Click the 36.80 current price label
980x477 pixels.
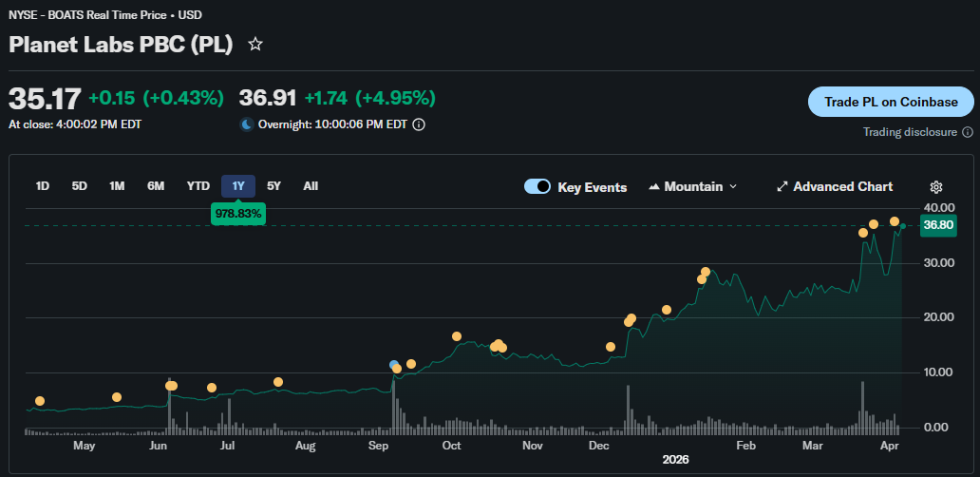coord(939,226)
